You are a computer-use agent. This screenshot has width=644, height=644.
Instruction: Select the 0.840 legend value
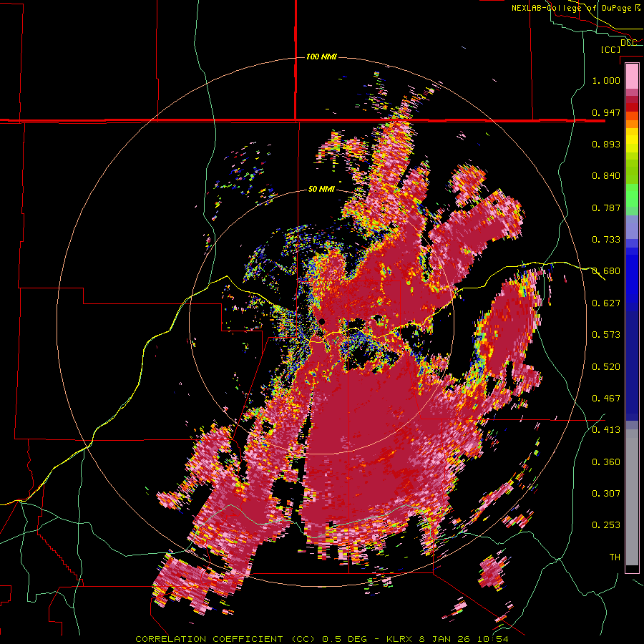606,176
